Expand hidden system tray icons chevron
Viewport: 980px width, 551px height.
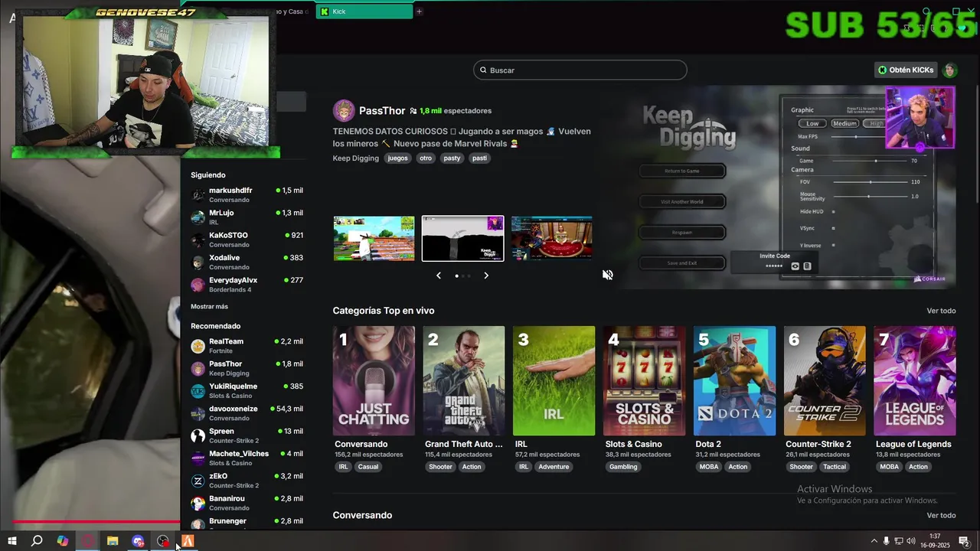(874, 541)
